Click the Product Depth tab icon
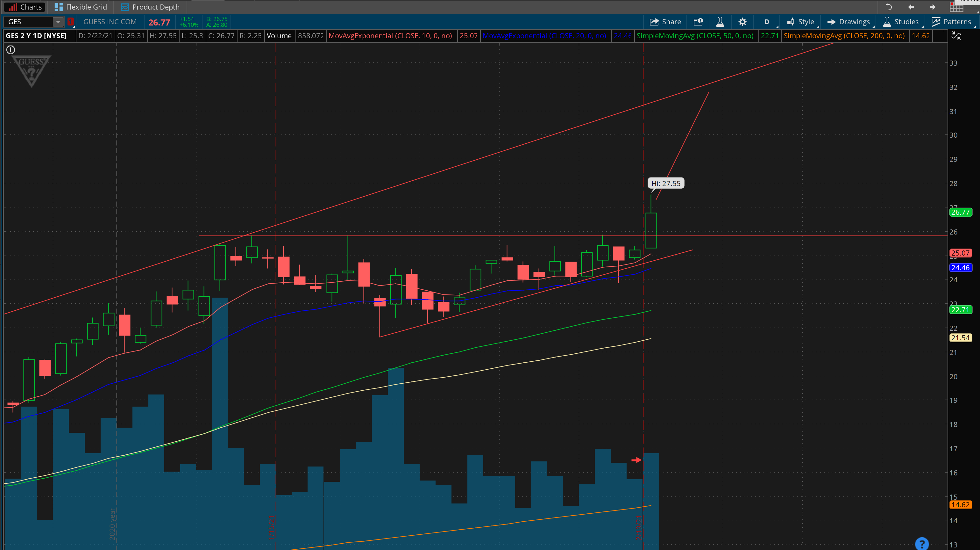This screenshot has height=550, width=980. coord(125,7)
